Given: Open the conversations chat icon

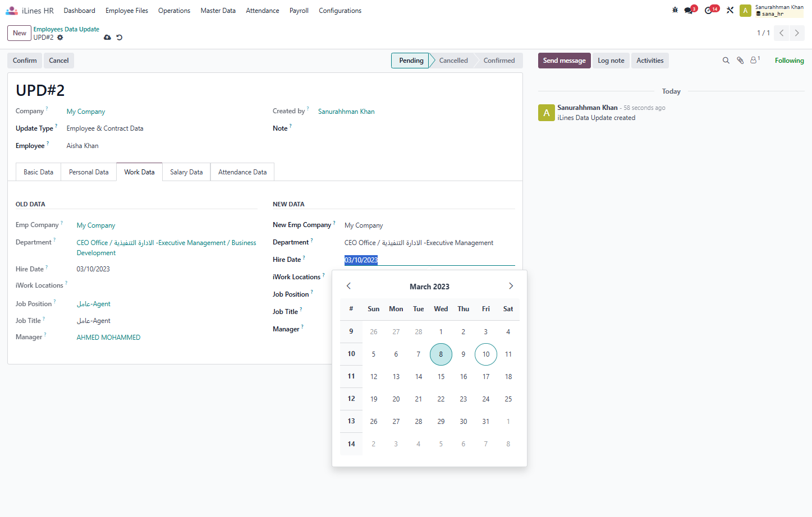Looking at the screenshot, I should [690, 10].
